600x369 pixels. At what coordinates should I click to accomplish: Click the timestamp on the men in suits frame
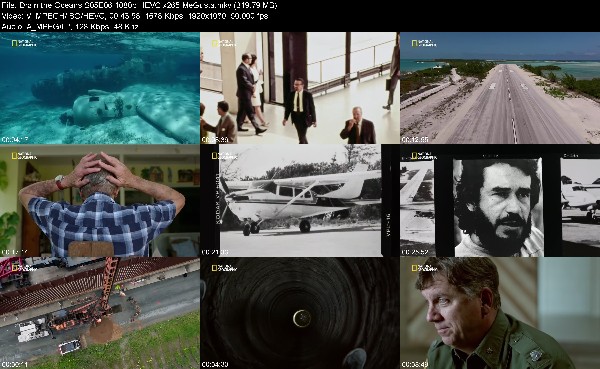tap(215, 140)
